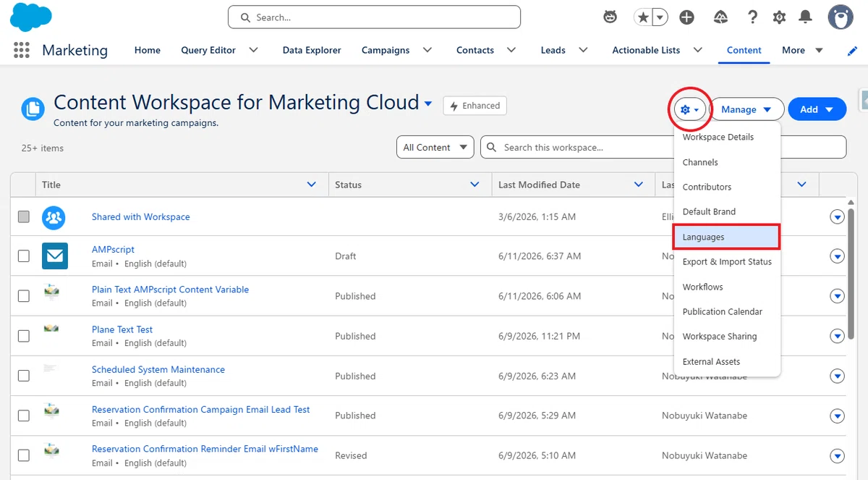
Task: Select Workspace Details menu item
Action: point(727,137)
